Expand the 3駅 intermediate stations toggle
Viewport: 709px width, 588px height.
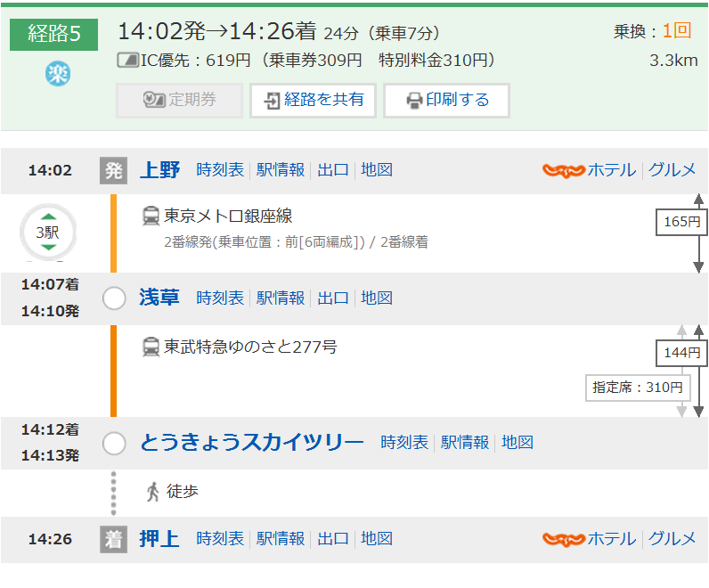tap(48, 232)
